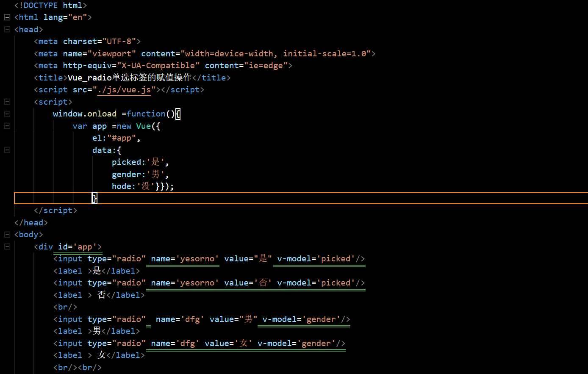Click the closing brace on the highlighted line
Screen dimensions: 588x374
point(94,198)
